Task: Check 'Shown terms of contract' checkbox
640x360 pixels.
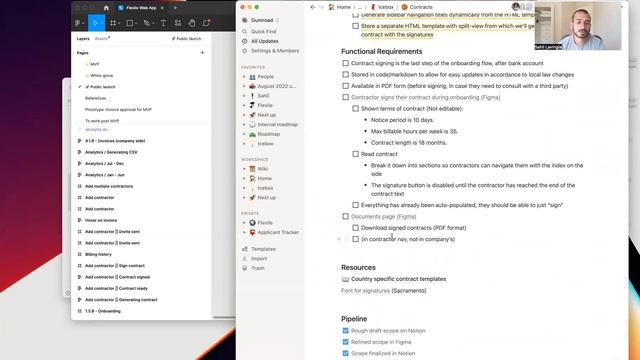Action: 356,109
